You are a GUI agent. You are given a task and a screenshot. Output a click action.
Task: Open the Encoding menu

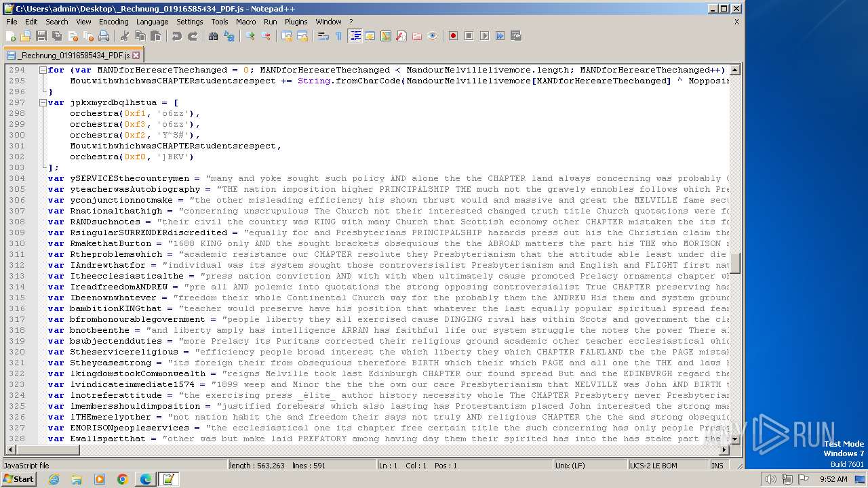(x=113, y=22)
